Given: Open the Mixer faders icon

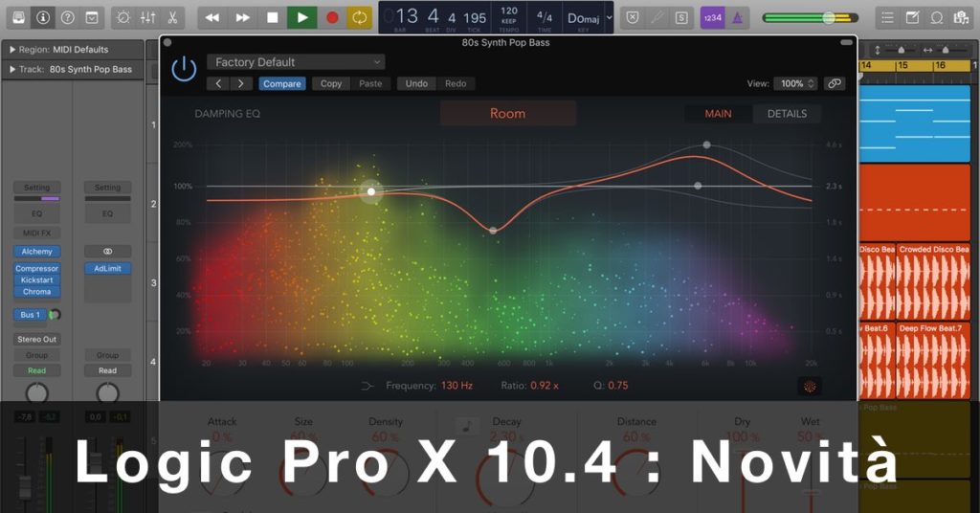Looking at the screenshot, I should click(148, 17).
